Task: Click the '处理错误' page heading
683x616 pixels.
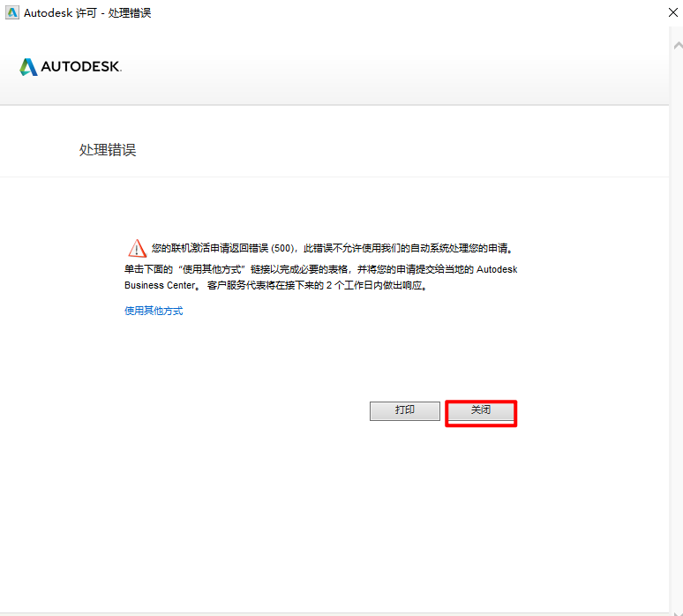Action: [108, 150]
